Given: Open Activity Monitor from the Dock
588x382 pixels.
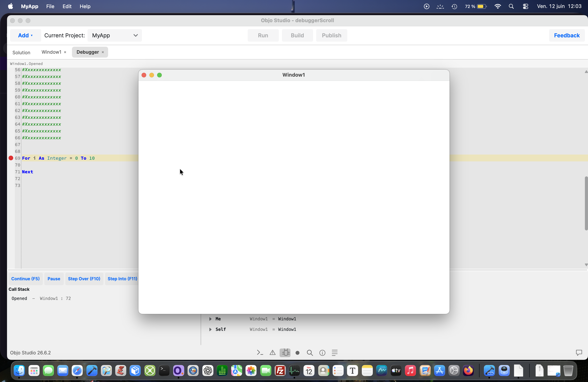Looking at the screenshot, I should [294, 370].
